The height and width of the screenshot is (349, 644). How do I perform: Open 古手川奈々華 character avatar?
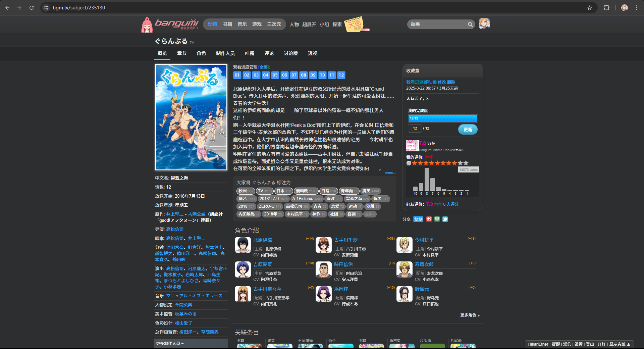pos(243,294)
